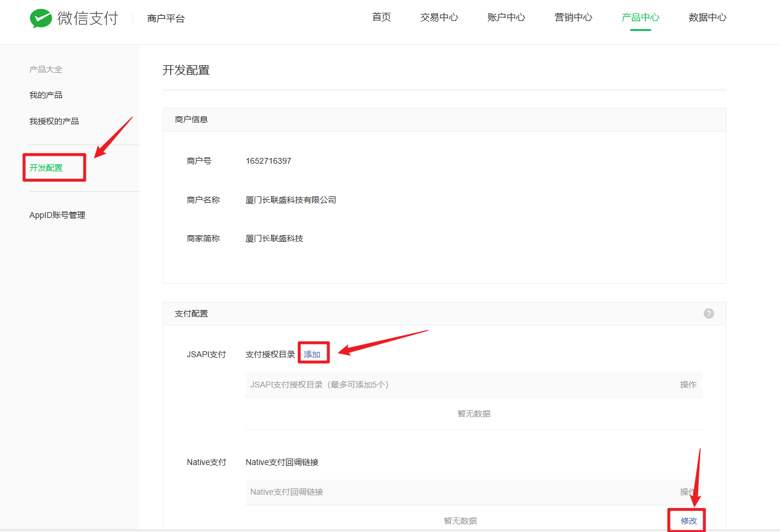Click the 商户平台 label in the header
The height and width of the screenshot is (532, 780).
click(166, 19)
